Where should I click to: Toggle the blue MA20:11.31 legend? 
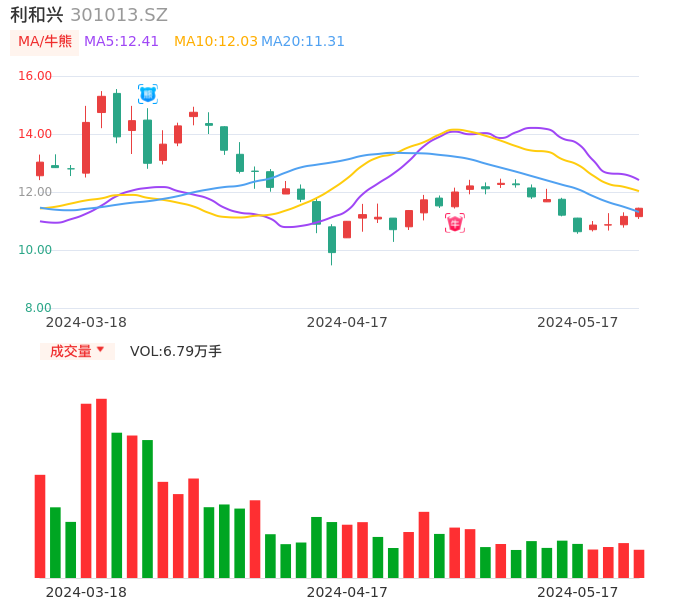pos(303,42)
